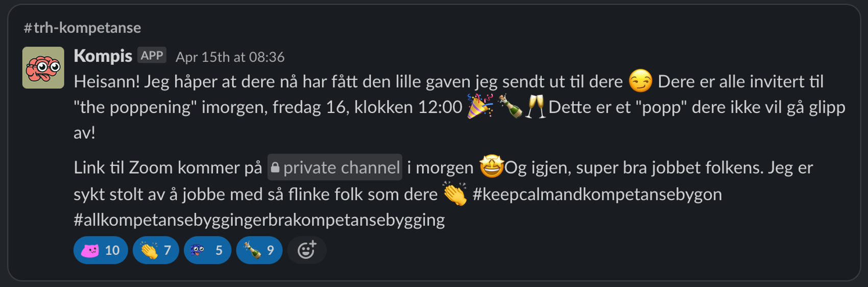Open the private channel mention
Image resolution: width=868 pixels, height=287 pixels.
click(x=335, y=167)
